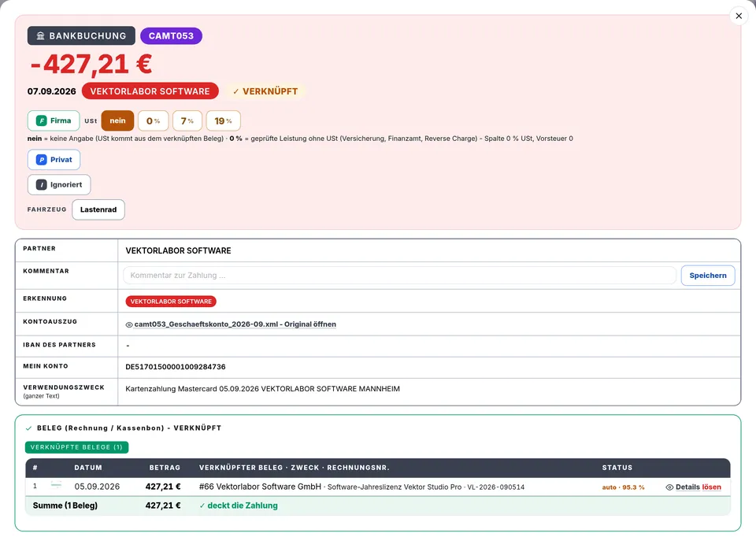Open the original camt053 Geschaeftskonto XML file
Screen dimensions: 756x537
click(x=235, y=324)
